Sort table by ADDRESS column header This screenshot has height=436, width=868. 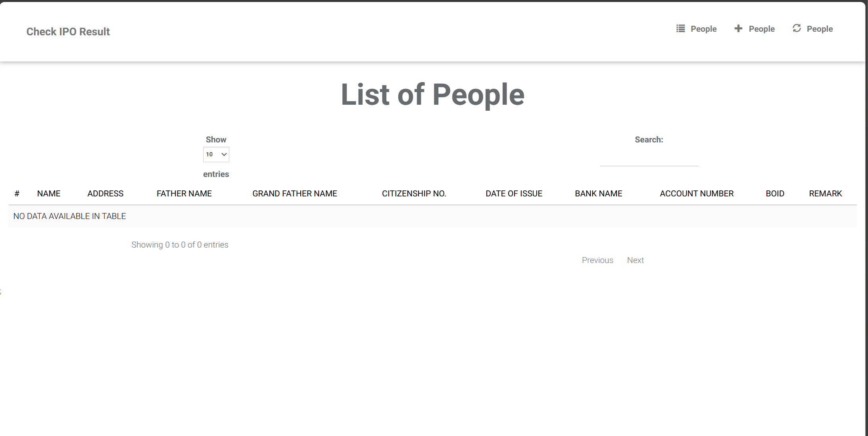(x=106, y=194)
